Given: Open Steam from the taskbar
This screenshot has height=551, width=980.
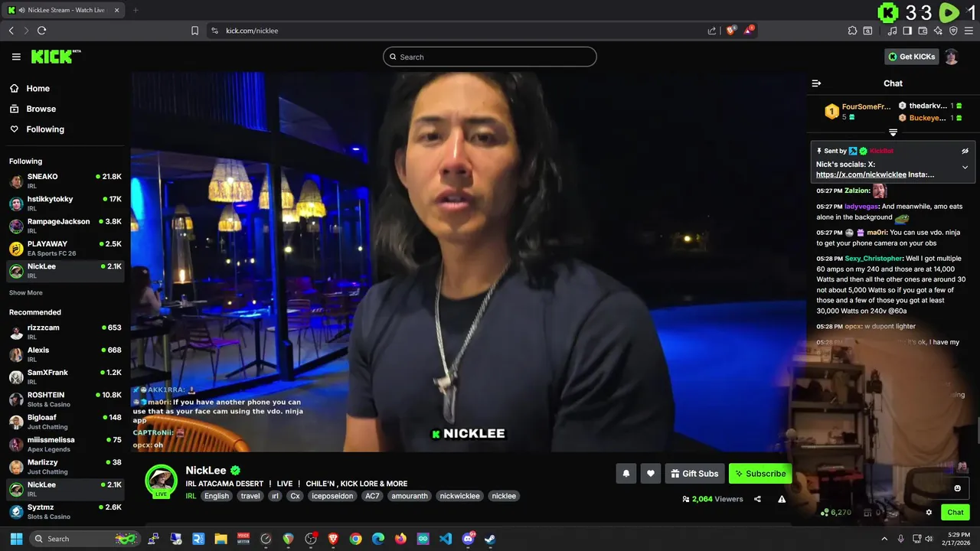Looking at the screenshot, I should tap(490, 539).
